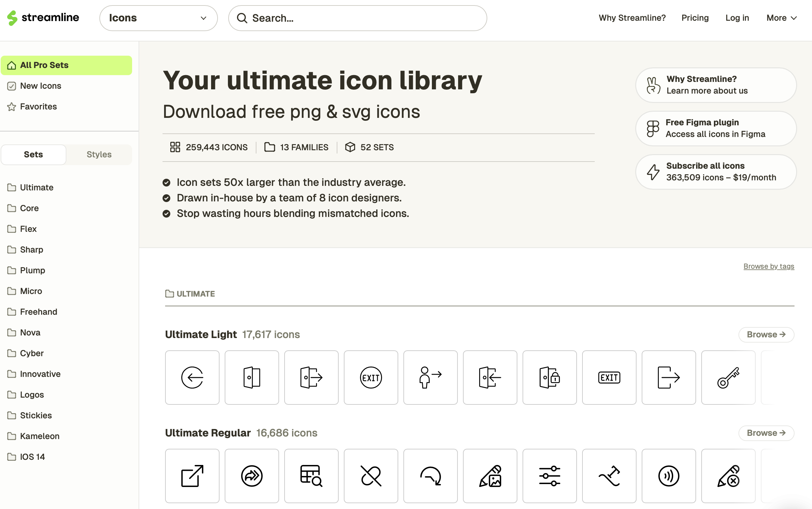Select the person exiting arrow icon
812x509 pixels.
[x=430, y=377]
